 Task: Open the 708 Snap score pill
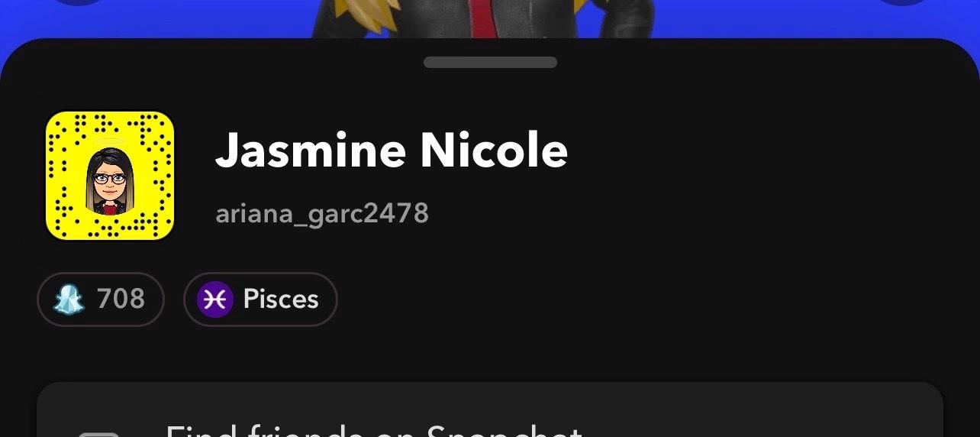pyautogui.click(x=101, y=299)
